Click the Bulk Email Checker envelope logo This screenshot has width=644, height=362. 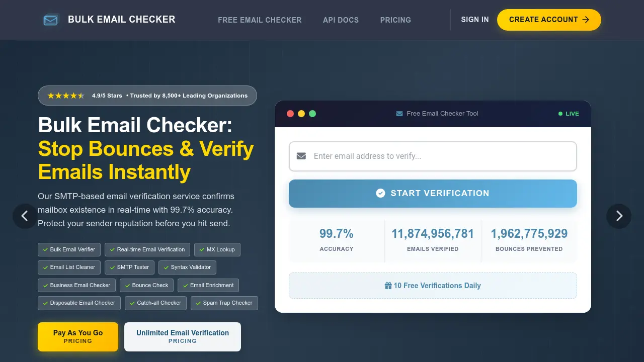(x=51, y=20)
